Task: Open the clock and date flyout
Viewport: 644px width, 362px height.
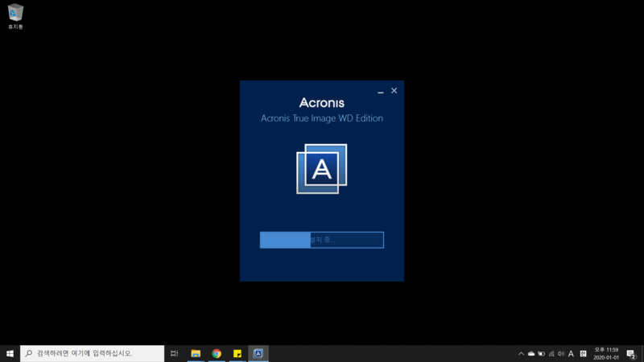Action: point(606,353)
